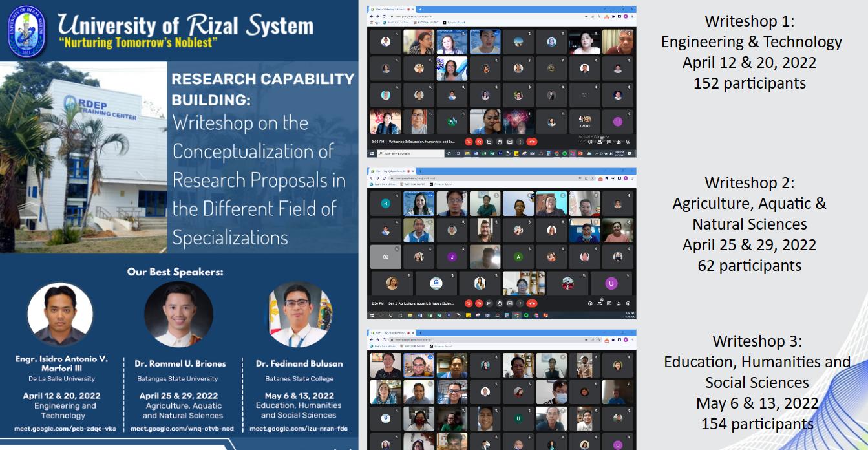Select the Meet - Day 1_Engineering browser tab
This screenshot has width=868, height=450.
pos(392,334)
